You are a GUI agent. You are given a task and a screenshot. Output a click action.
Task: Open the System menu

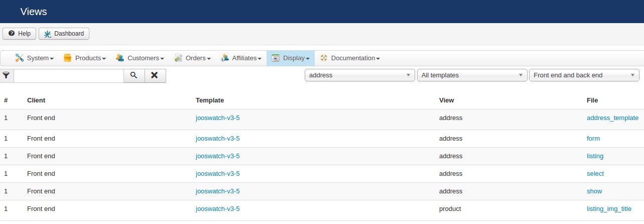click(34, 58)
